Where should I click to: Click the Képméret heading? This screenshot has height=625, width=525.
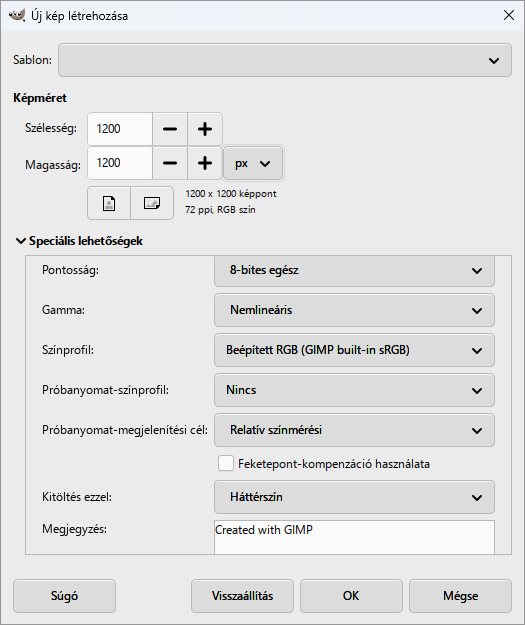40,98
